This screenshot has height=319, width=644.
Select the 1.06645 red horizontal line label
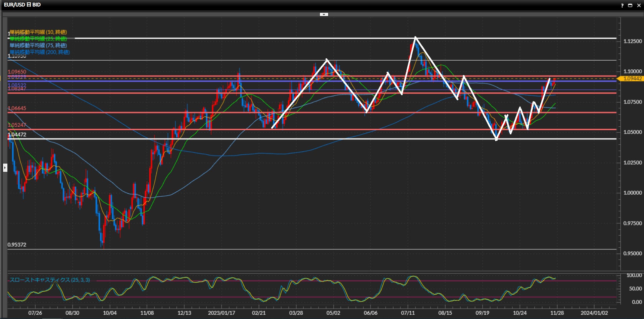click(17, 108)
